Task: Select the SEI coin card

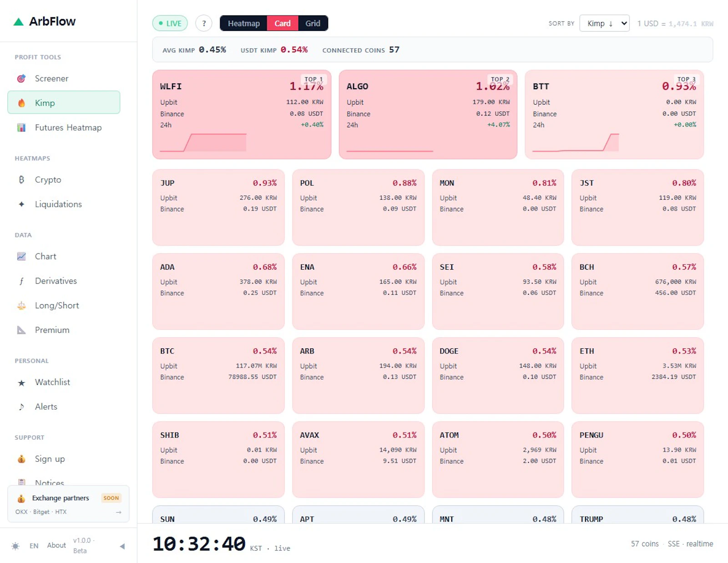Action: pos(498,292)
